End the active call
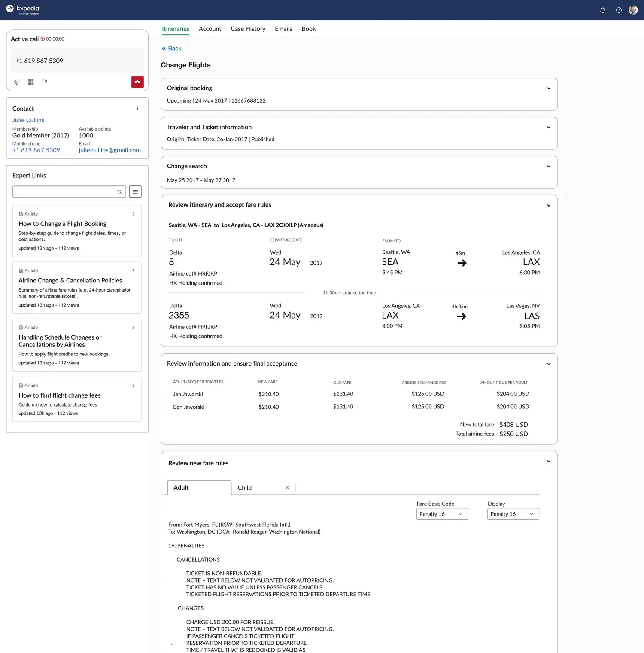 click(137, 82)
